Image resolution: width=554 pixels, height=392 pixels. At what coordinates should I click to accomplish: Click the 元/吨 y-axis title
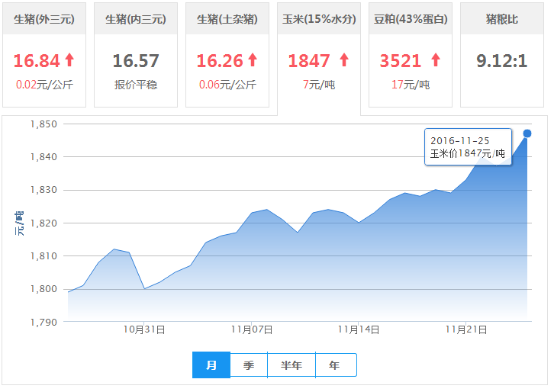pyautogui.click(x=19, y=223)
